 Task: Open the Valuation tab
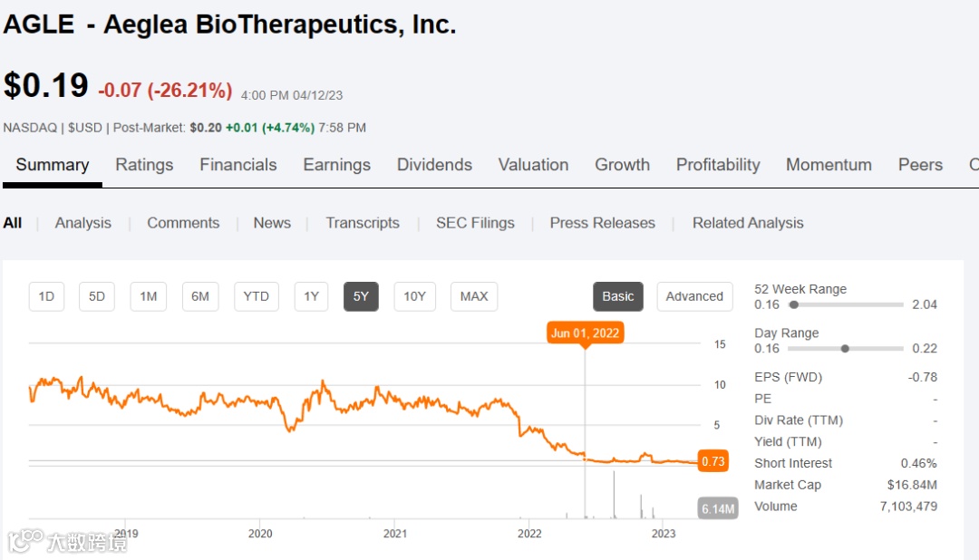(533, 165)
